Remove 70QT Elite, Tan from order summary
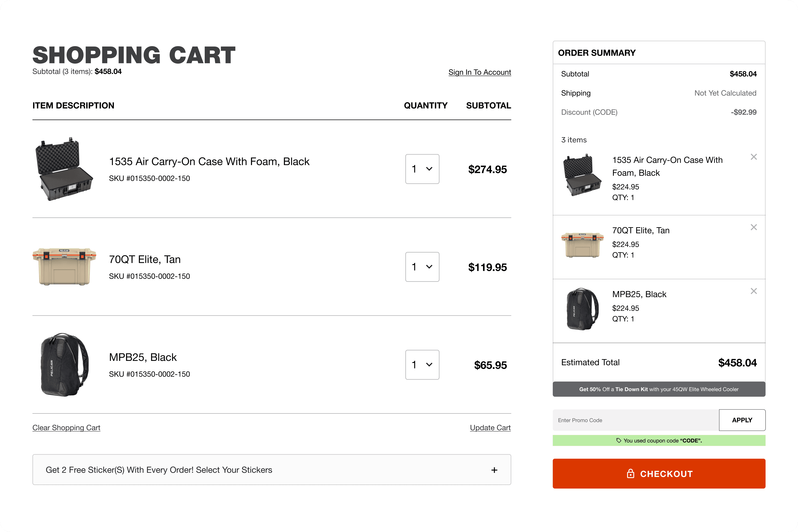The height and width of the screenshot is (532, 798). (753, 227)
